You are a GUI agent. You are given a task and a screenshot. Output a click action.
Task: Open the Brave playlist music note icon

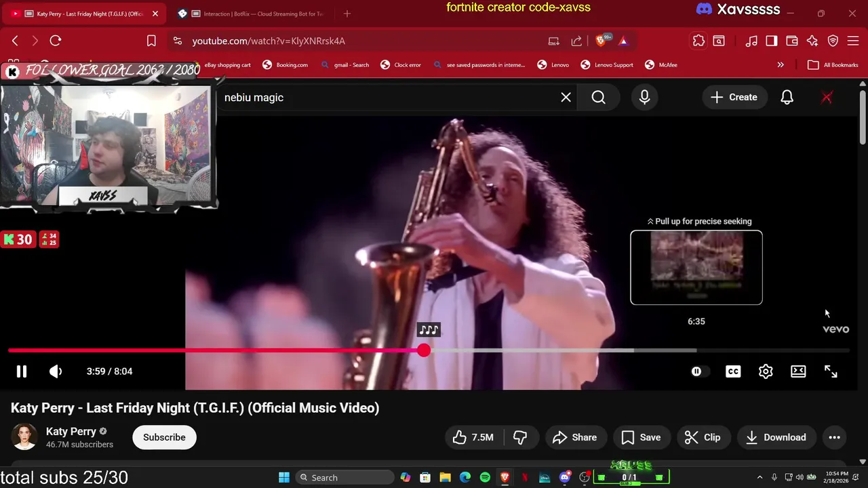pos(751,41)
